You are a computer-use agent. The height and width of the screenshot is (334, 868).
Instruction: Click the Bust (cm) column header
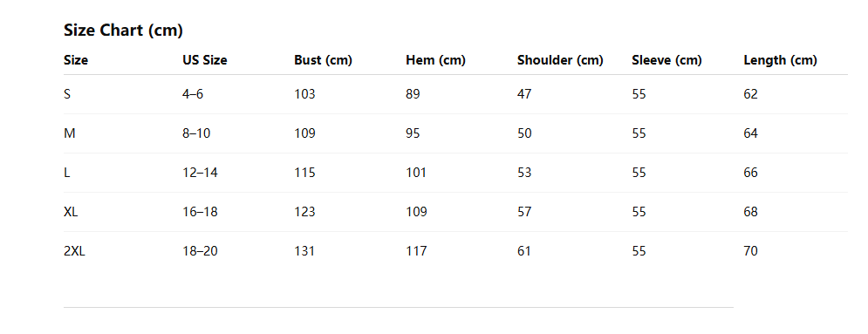coord(323,60)
